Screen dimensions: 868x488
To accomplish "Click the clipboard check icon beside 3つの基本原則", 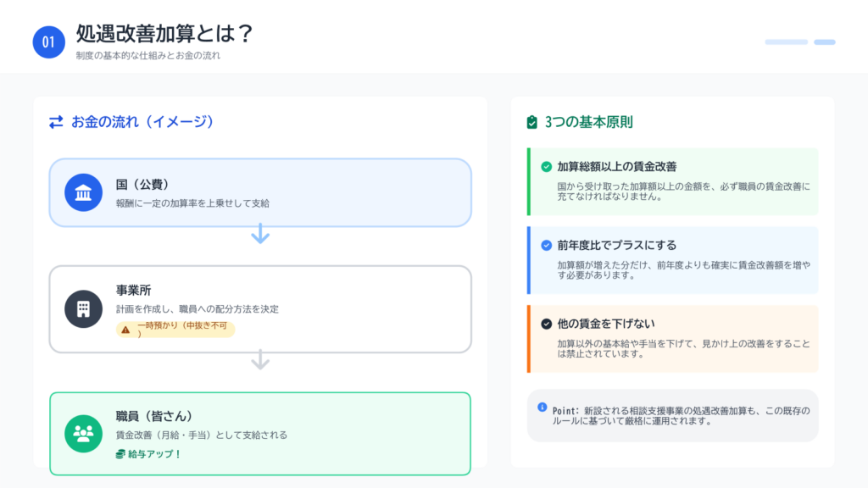I will [532, 123].
